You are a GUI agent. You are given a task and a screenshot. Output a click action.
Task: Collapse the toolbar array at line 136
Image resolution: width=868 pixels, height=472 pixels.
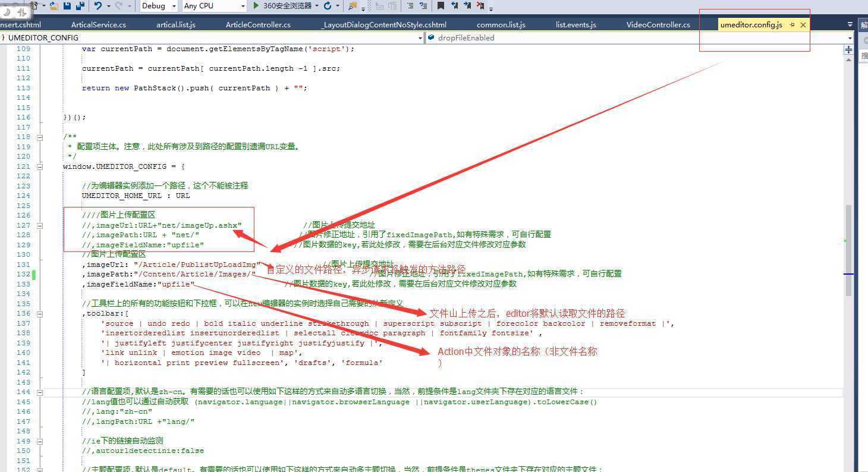point(40,313)
